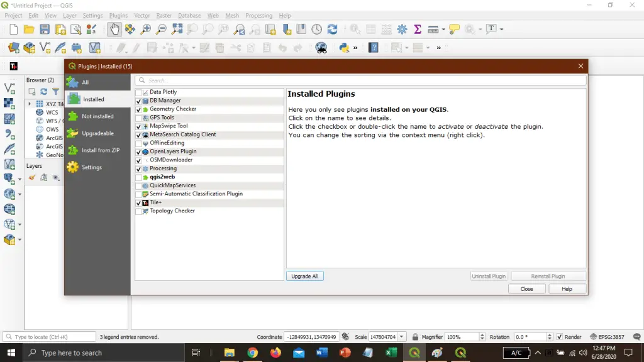
Task: Save the project with the floppy icon
Action: point(45,29)
